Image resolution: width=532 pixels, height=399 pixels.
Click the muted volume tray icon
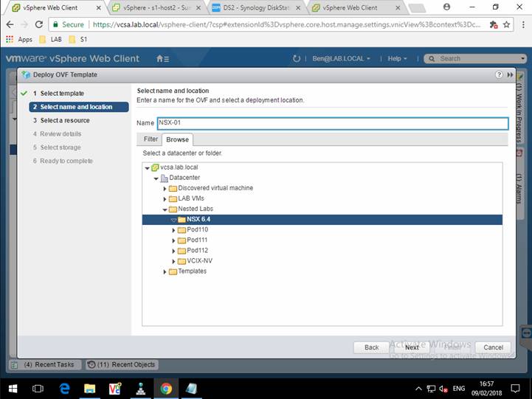pyautogui.click(x=443, y=389)
